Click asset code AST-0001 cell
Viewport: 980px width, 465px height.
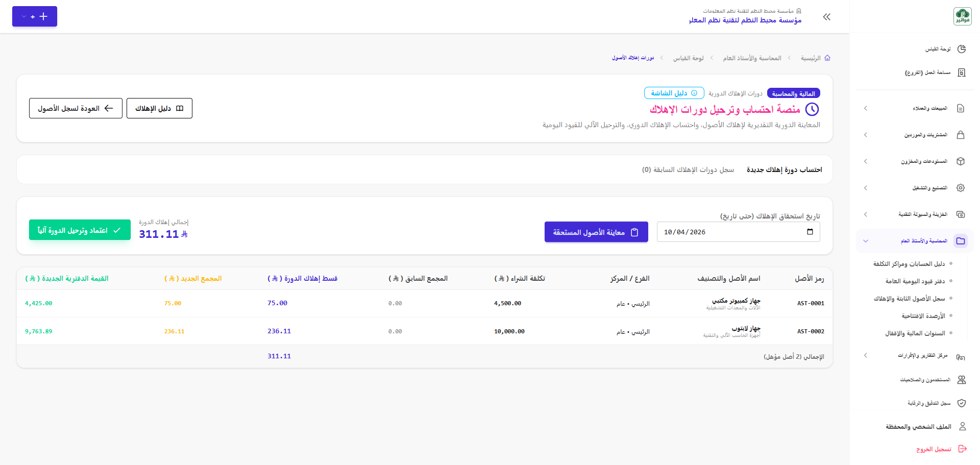pyautogui.click(x=811, y=303)
